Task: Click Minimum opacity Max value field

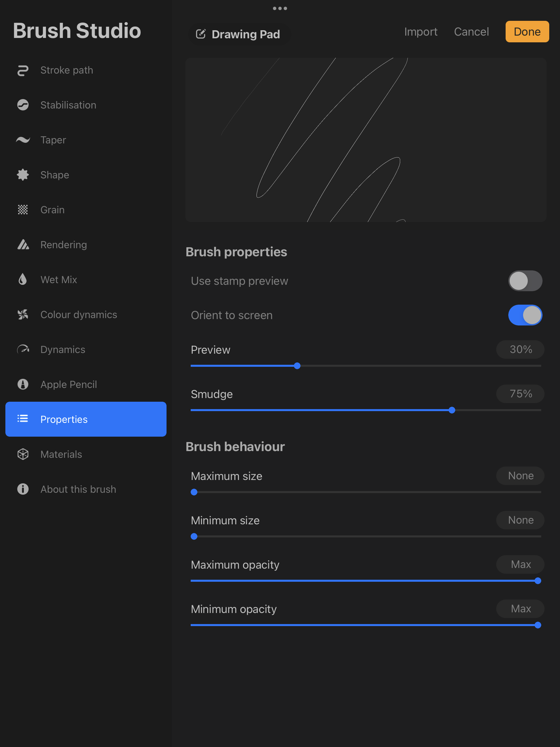Action: pos(520,609)
